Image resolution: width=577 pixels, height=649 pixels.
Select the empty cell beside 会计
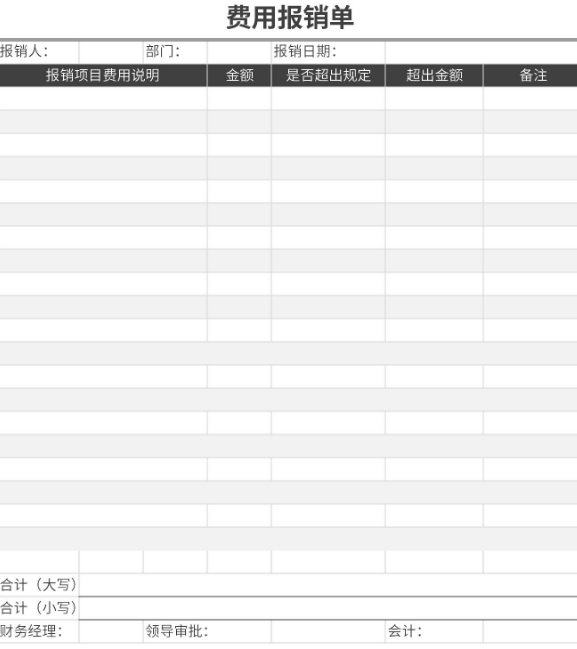[530, 632]
